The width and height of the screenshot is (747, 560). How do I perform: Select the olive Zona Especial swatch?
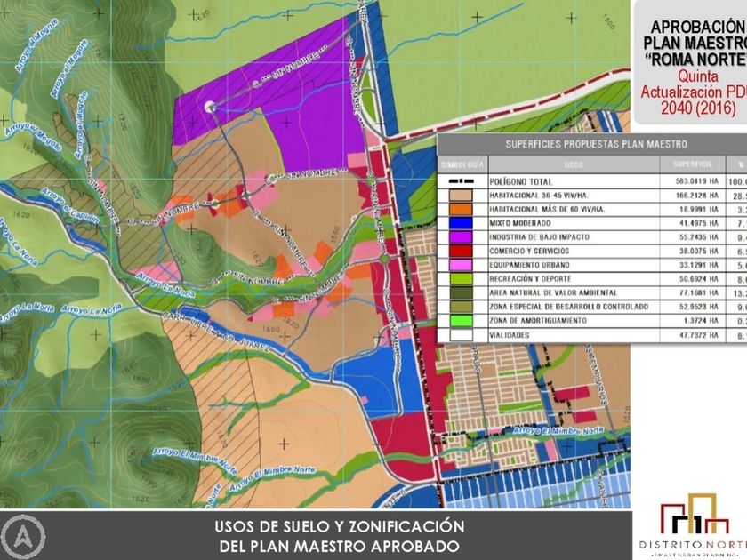click(x=461, y=307)
